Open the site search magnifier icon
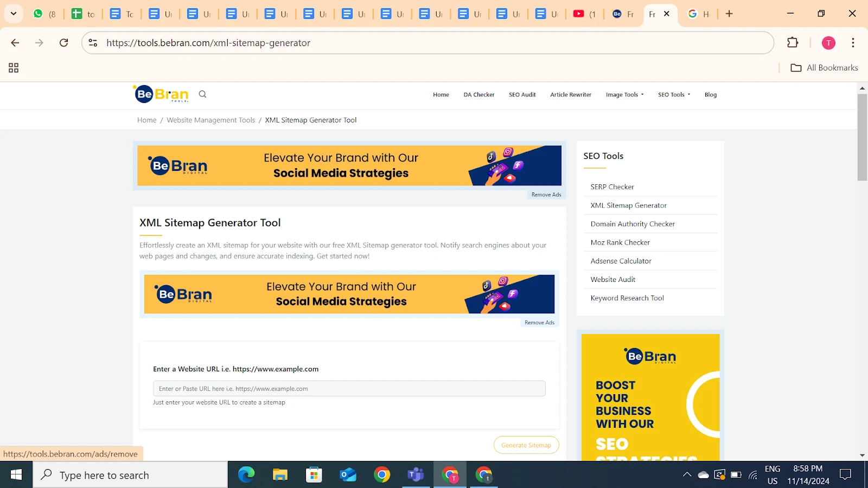Viewport: 868px width, 488px height. point(202,94)
